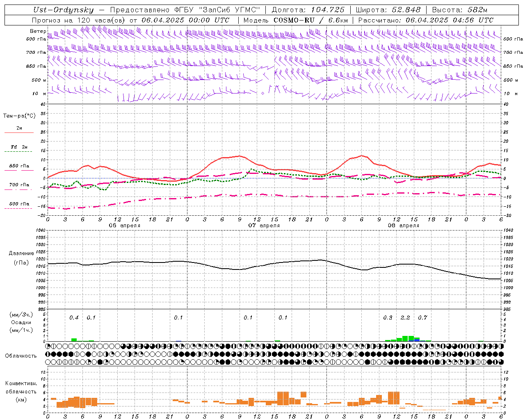The image size is (525, 420).
Task: Click the '07 апреля' date label
Action: pos(264,225)
